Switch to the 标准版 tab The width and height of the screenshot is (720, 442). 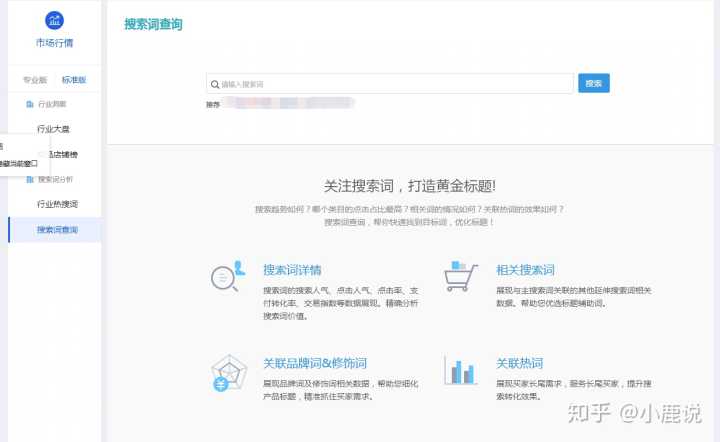point(74,80)
